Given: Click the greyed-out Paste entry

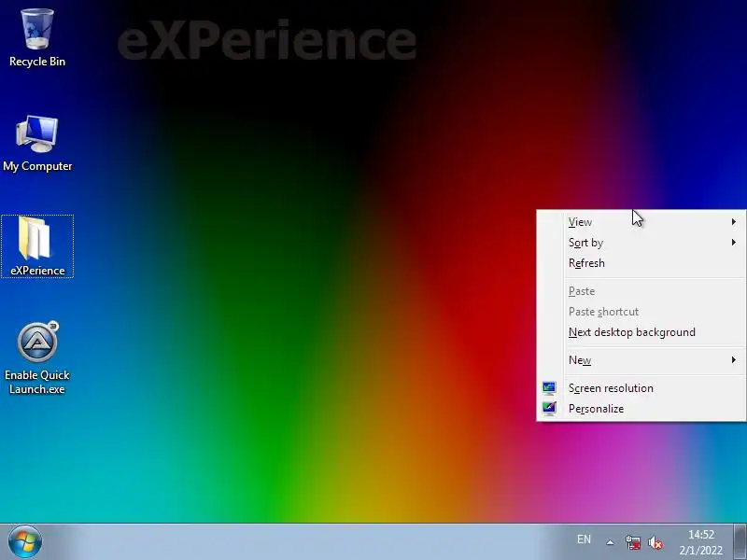Looking at the screenshot, I should pyautogui.click(x=641, y=291).
